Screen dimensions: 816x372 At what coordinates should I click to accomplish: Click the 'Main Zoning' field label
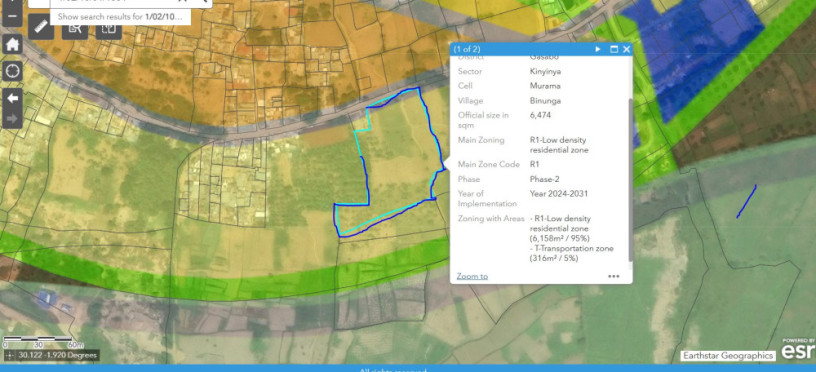tap(481, 140)
